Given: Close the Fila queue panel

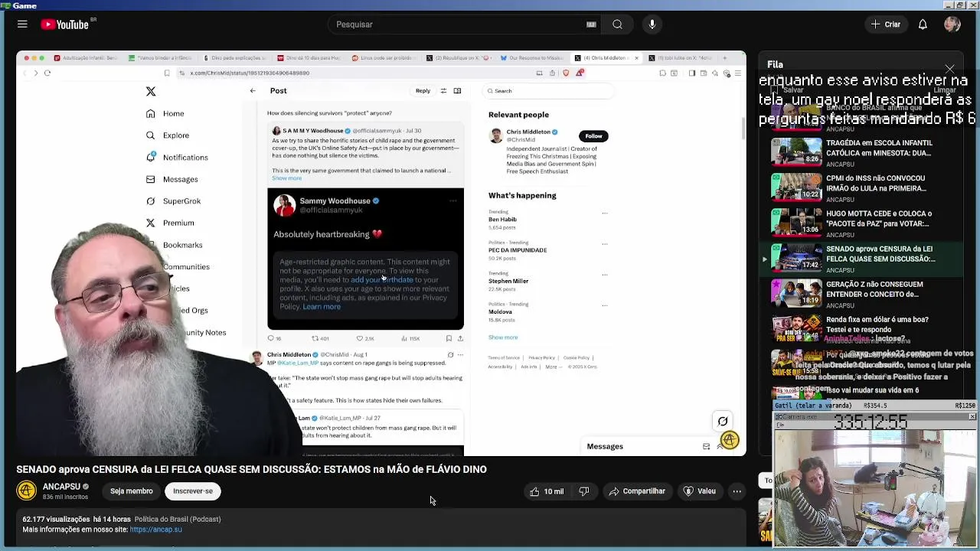Looking at the screenshot, I should (x=949, y=70).
